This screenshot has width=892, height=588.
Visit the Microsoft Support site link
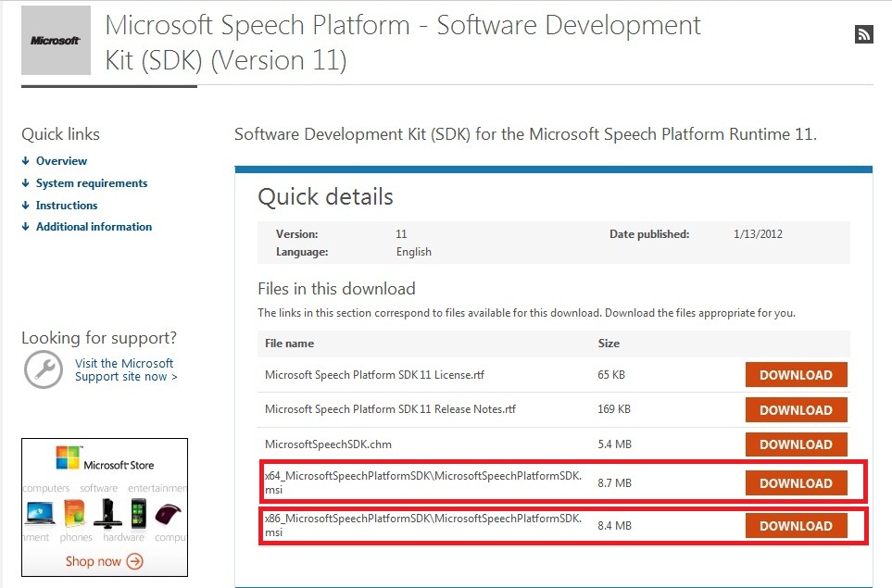pyautogui.click(x=126, y=370)
